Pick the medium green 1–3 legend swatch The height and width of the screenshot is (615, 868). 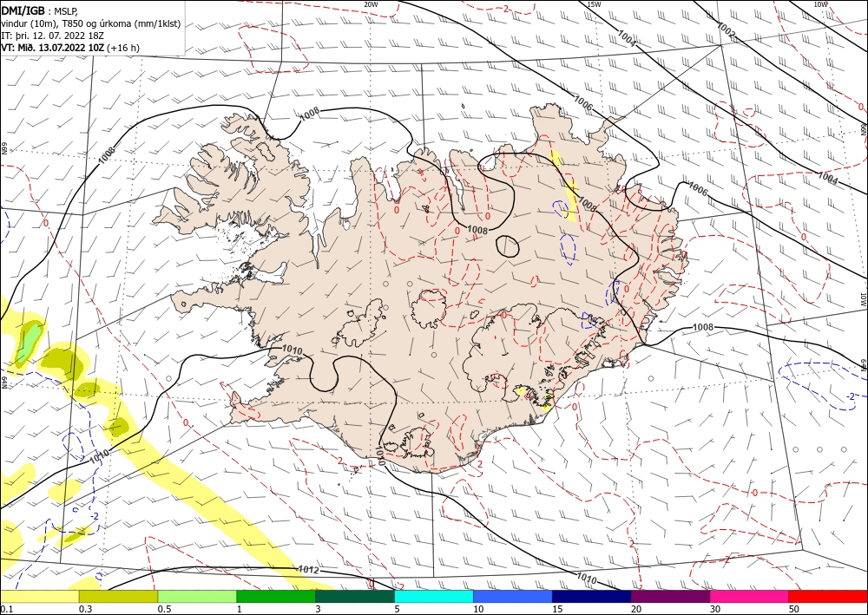(276, 596)
